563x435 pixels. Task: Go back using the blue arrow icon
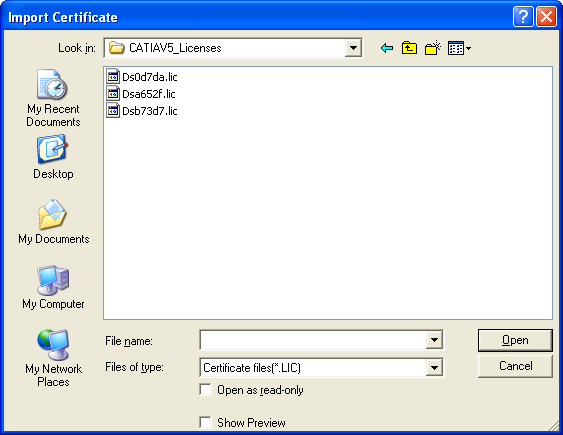click(387, 48)
